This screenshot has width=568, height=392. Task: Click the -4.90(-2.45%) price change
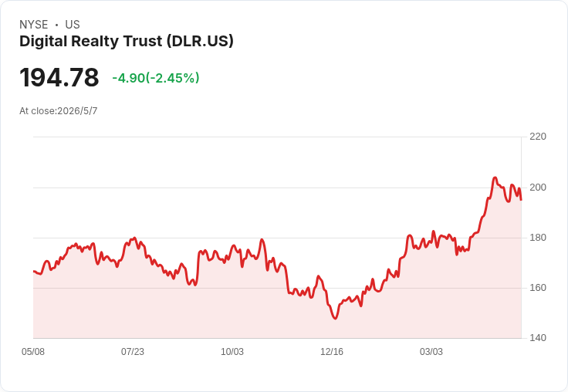coord(156,78)
